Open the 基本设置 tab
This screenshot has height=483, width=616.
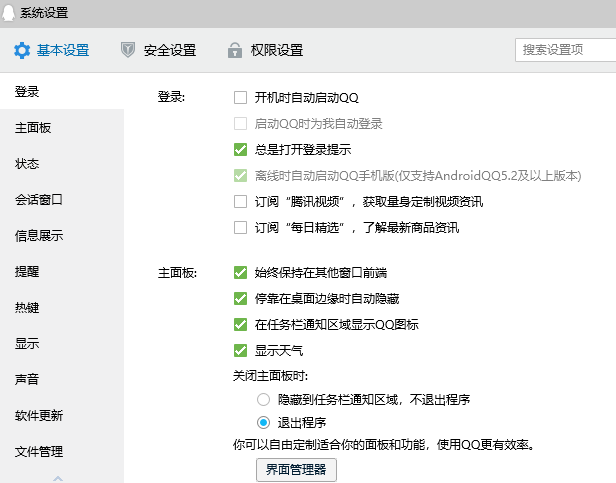pos(51,50)
